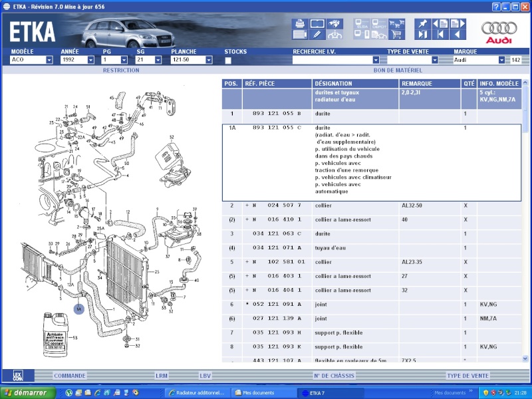Switch to Radiateur additionnel taskbar window
The height and width of the screenshot is (399, 532).
pyautogui.click(x=197, y=393)
